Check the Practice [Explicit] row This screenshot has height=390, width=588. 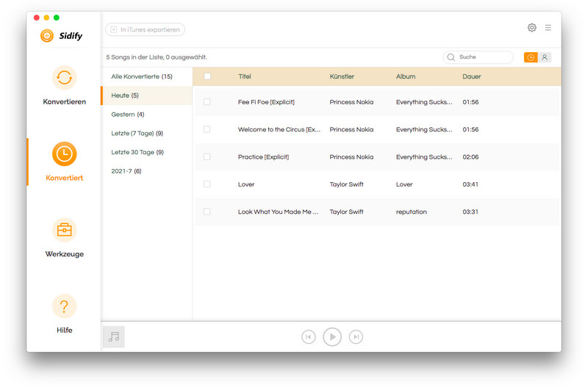(x=207, y=156)
